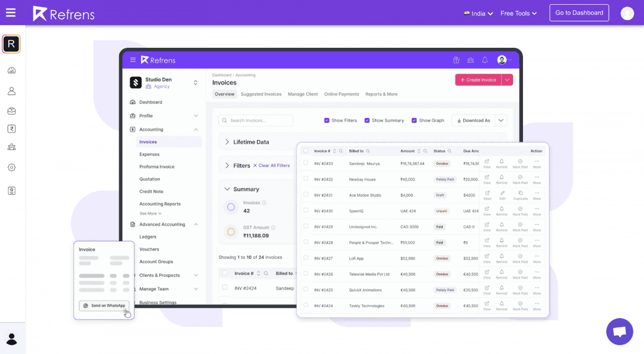Disable the Show Summary option
The width and height of the screenshot is (644, 354).
pos(367,120)
